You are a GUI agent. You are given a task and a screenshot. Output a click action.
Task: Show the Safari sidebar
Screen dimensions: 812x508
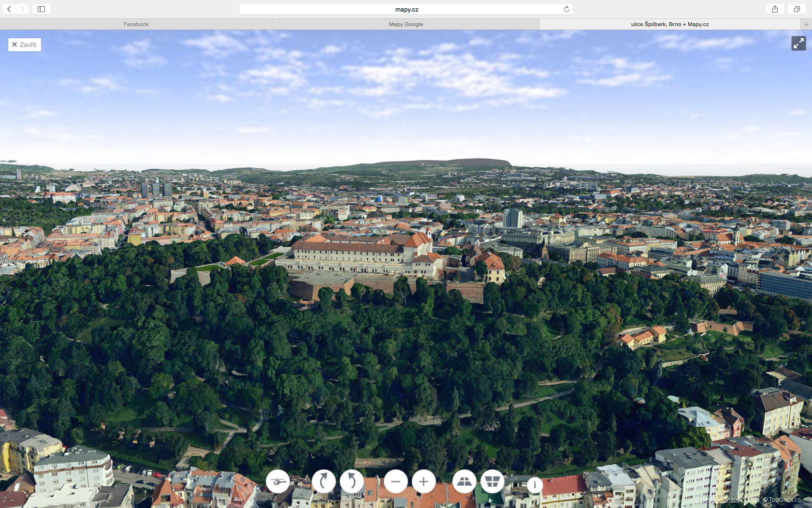point(41,9)
